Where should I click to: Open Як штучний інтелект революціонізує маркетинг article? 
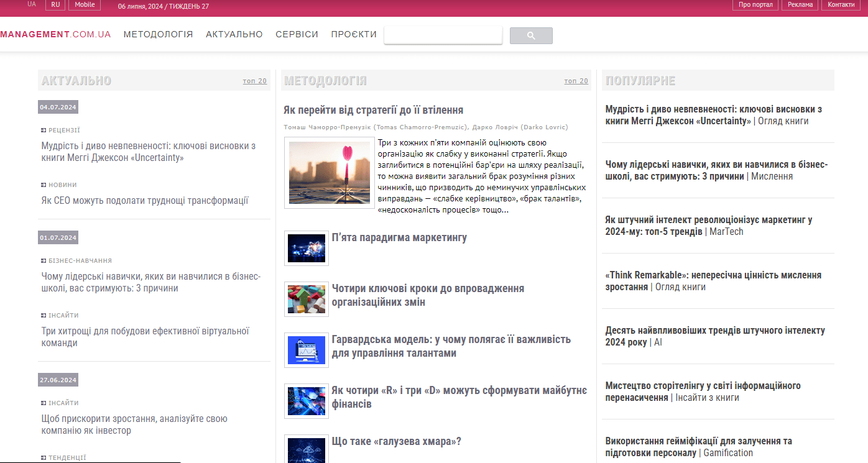(x=709, y=226)
